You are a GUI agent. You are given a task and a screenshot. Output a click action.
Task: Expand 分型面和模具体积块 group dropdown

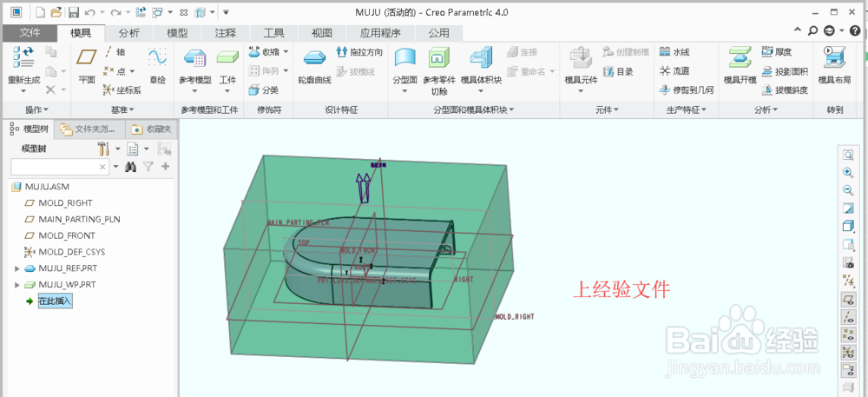pyautogui.click(x=474, y=109)
